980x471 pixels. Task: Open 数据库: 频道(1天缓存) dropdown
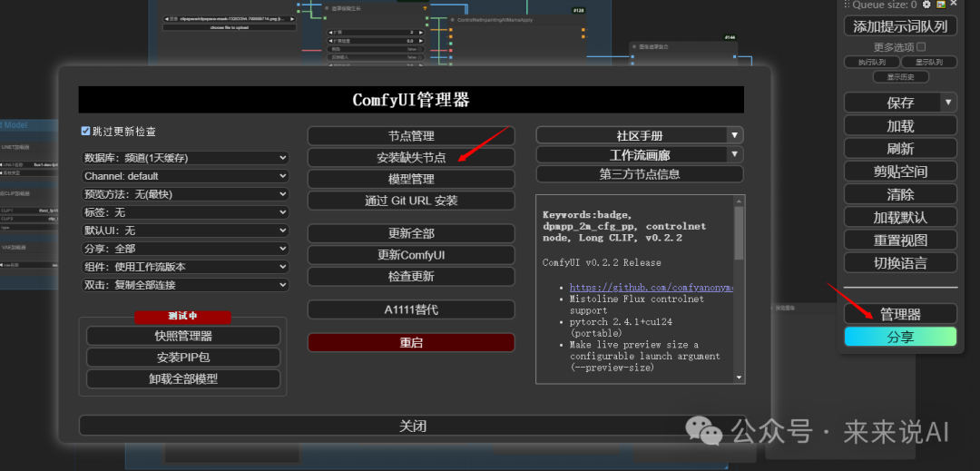[186, 158]
